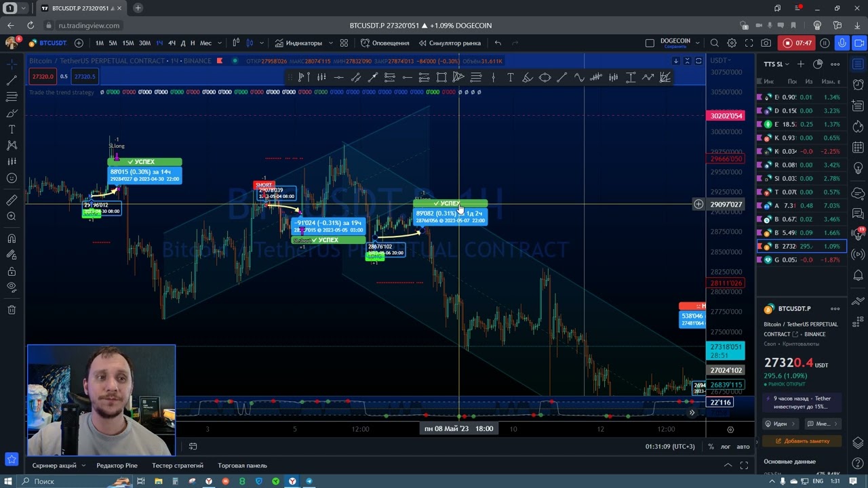868x488 pixels.
Task: Take a chart snapshot camera icon
Action: coord(766,43)
